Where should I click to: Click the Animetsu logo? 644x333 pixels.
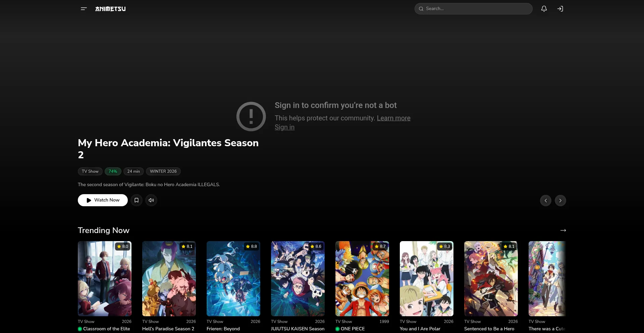110,9
